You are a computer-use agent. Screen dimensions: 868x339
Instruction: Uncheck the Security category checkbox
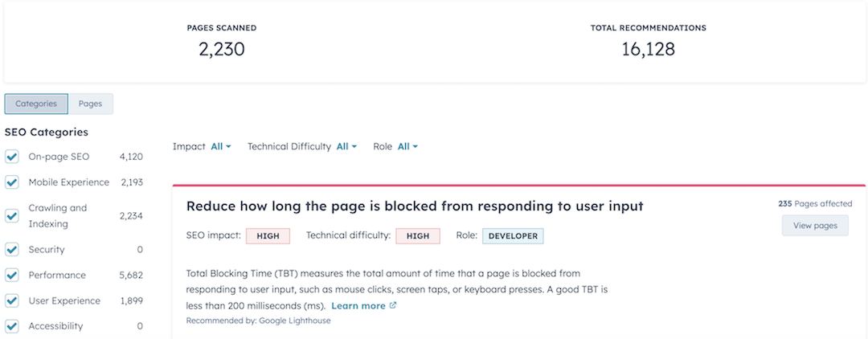pos(12,250)
